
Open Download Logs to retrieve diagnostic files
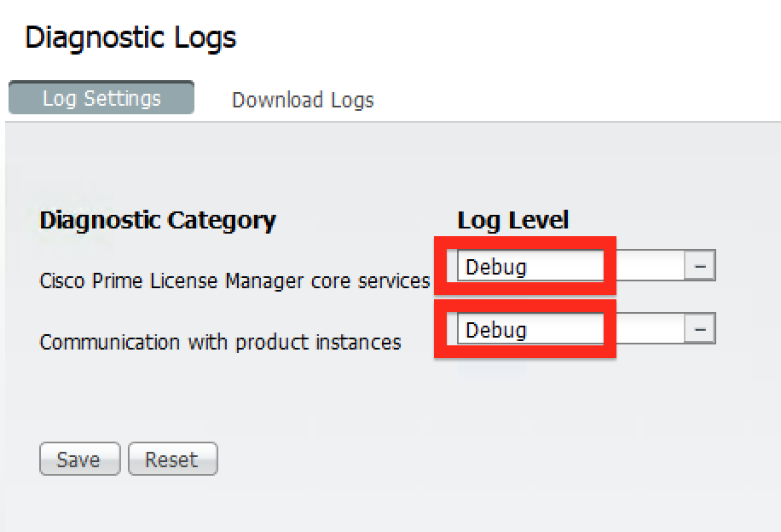point(302,100)
